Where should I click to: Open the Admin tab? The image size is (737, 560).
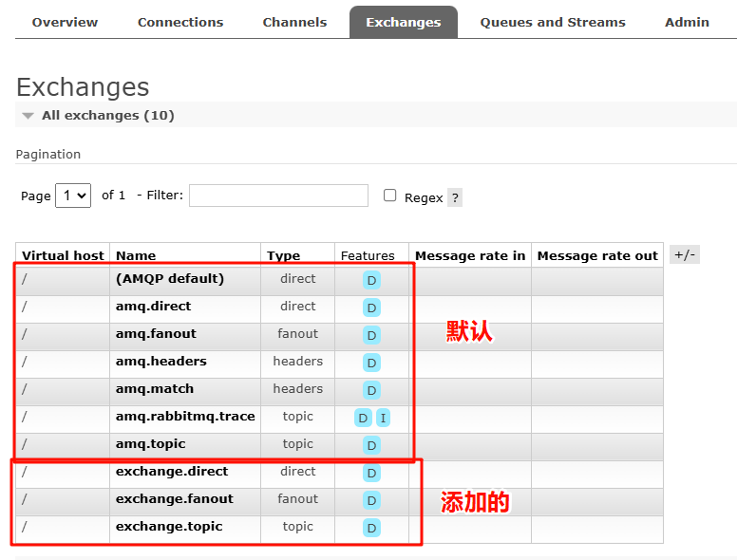coord(687,22)
